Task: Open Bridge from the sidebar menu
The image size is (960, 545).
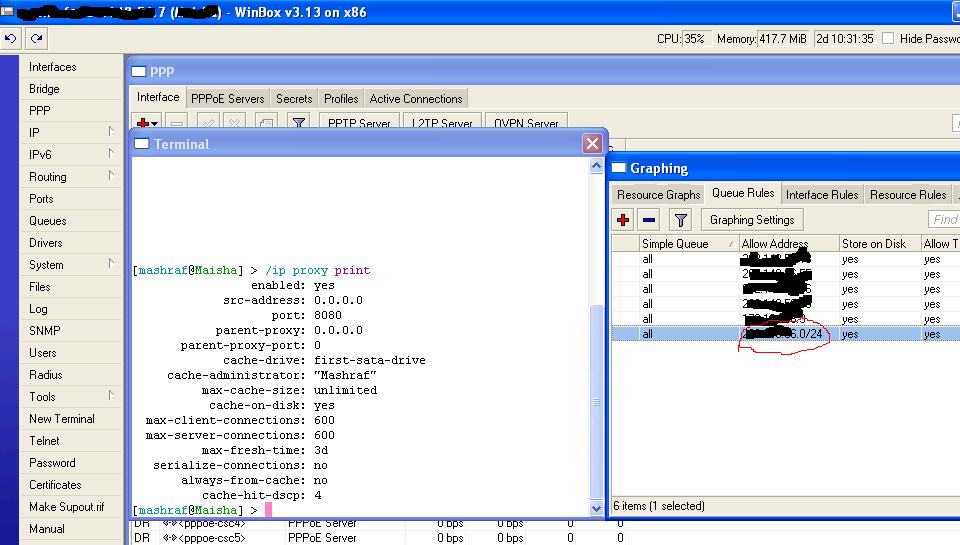Action: click(44, 89)
